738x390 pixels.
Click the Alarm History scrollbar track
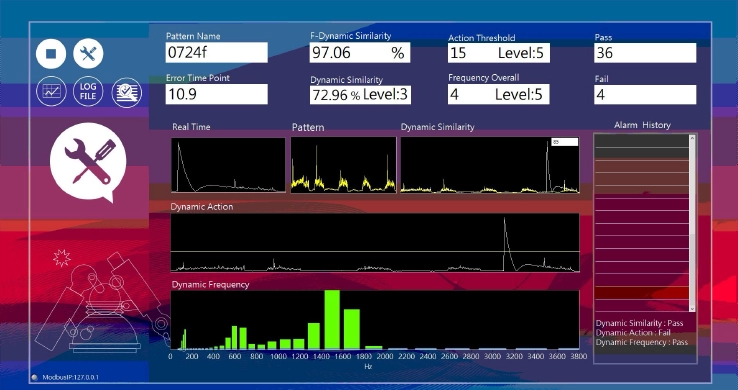pos(692,223)
